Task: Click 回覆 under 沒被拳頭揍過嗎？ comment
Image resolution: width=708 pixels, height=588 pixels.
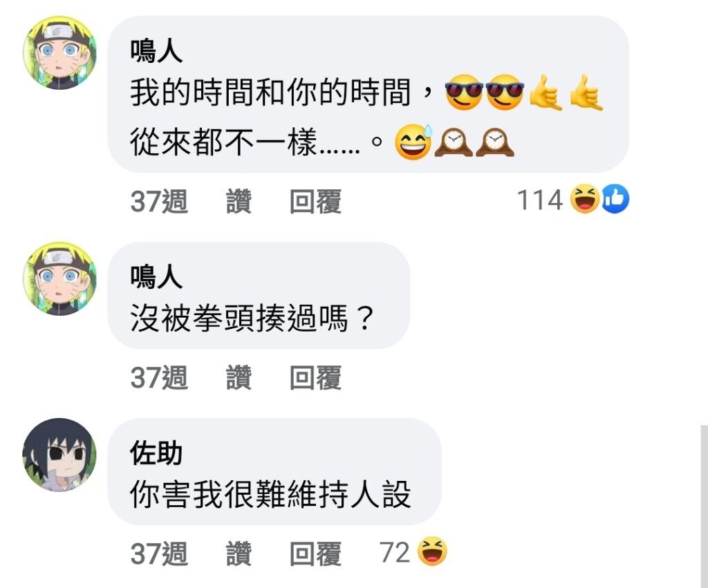Action: coord(315,378)
